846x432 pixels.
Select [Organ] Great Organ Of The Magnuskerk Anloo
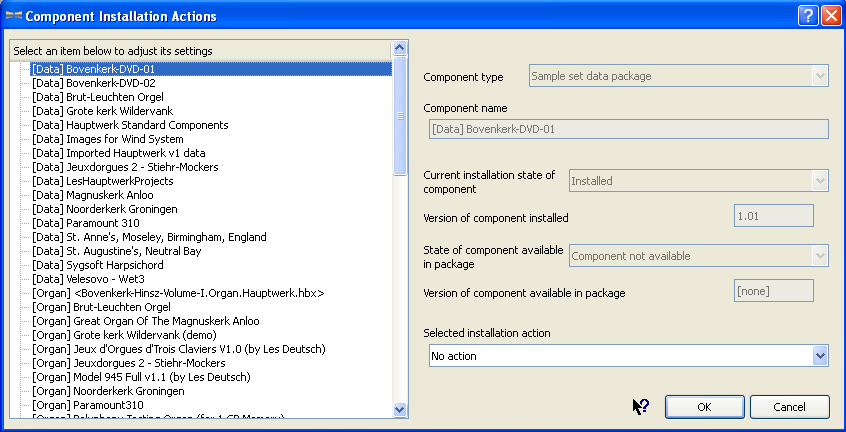(x=146, y=321)
